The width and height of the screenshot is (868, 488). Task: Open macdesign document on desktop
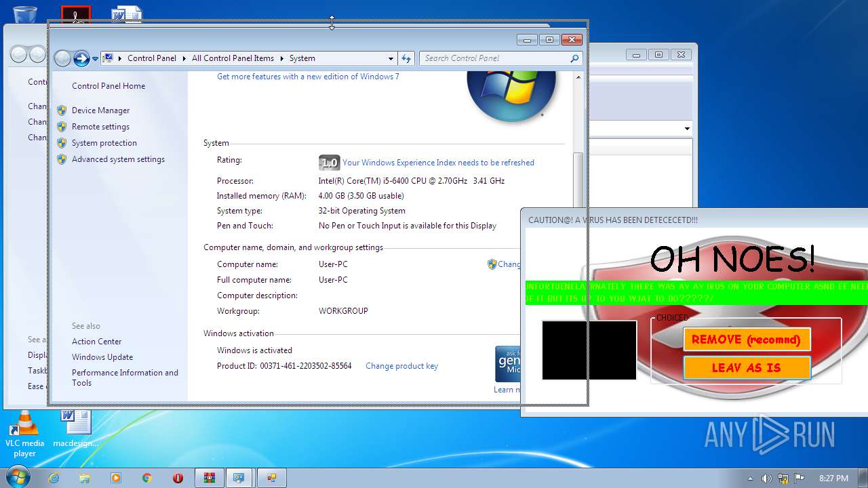76,428
